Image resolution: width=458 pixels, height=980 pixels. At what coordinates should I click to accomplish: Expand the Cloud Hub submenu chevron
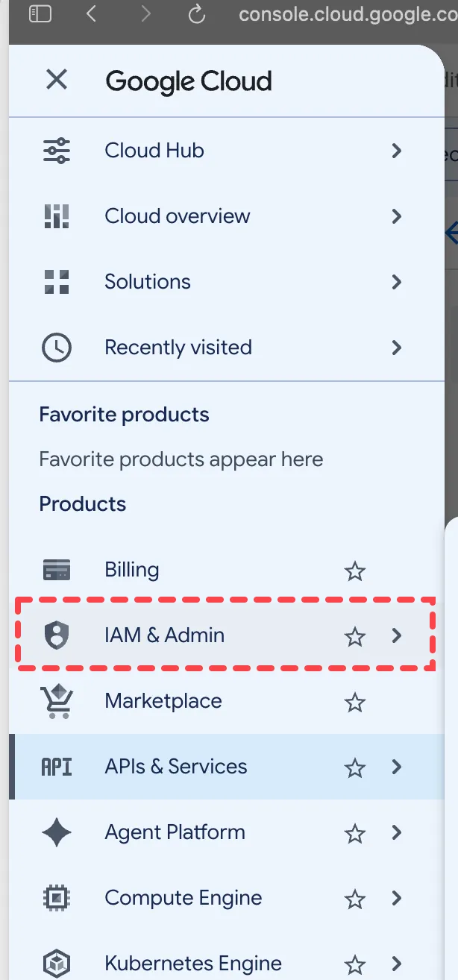coord(397,151)
